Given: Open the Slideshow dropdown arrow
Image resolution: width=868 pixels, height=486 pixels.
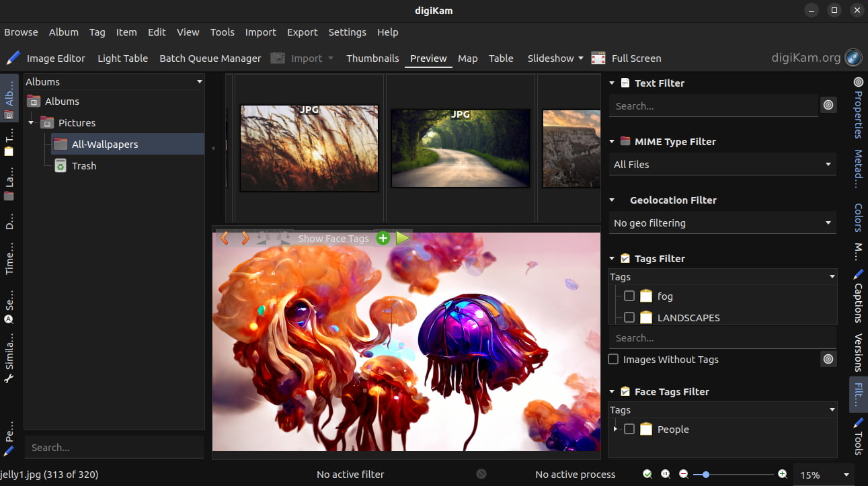Looking at the screenshot, I should [581, 58].
